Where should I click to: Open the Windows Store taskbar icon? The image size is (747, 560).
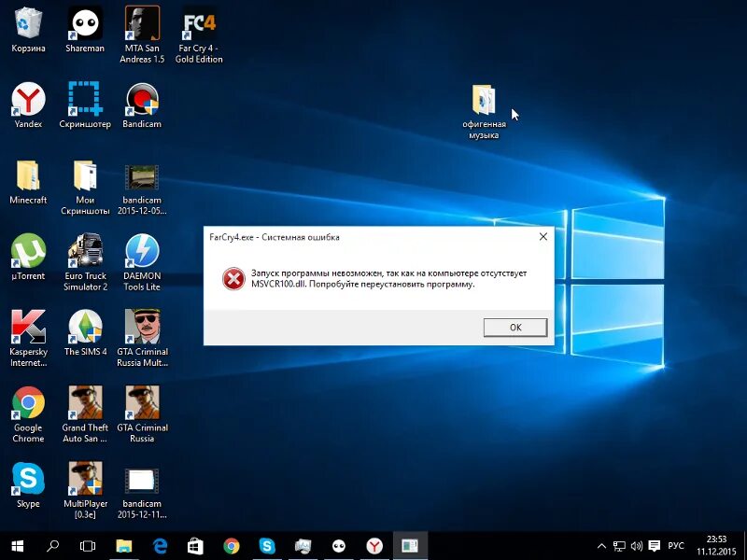195,546
